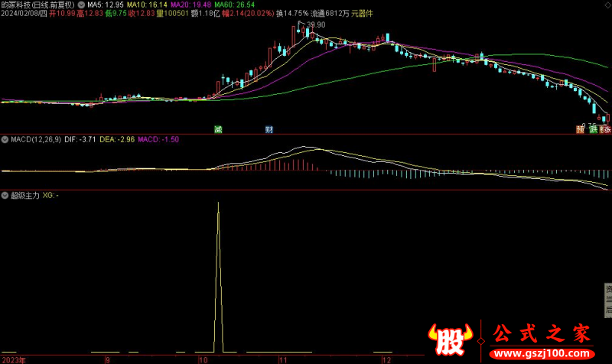Select the MA60: 26.54 label
The image size is (612, 364).
coord(235,5)
